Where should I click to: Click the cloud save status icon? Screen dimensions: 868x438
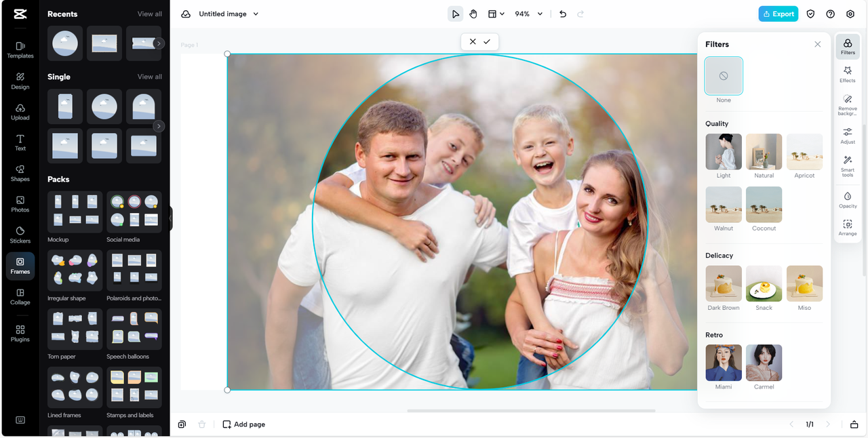click(x=186, y=14)
